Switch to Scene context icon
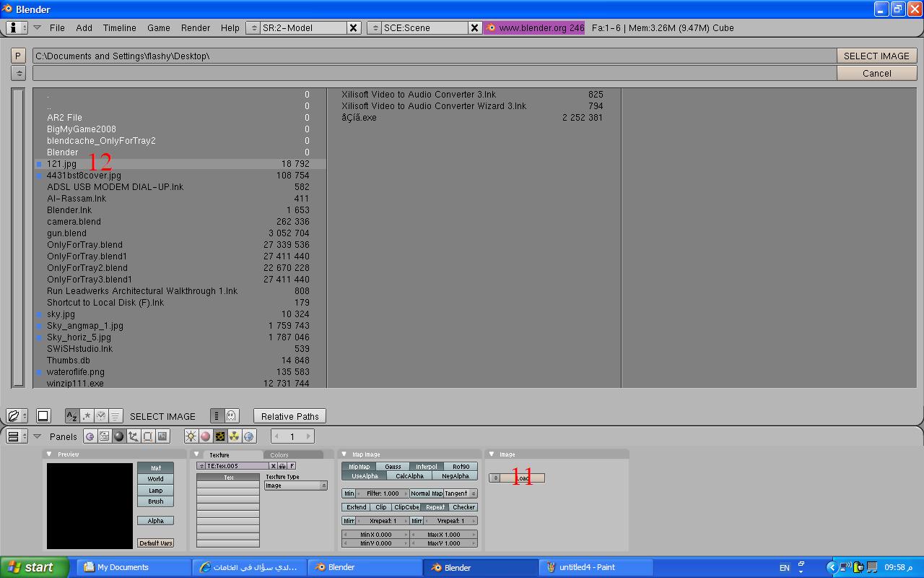This screenshot has width=924, height=578. (162, 436)
